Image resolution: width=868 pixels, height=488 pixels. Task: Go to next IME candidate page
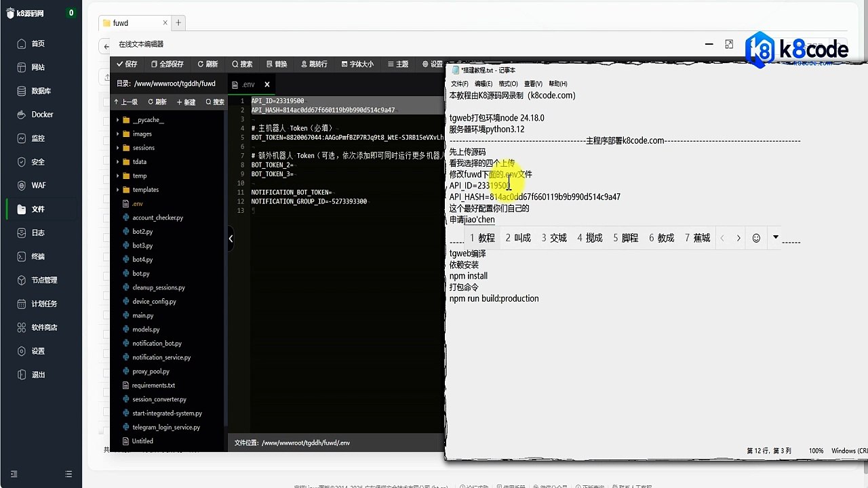click(x=738, y=239)
